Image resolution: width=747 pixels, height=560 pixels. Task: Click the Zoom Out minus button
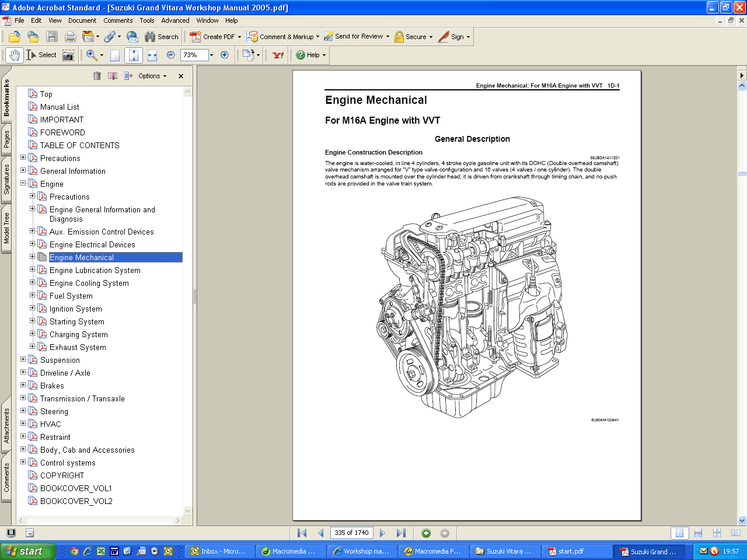pos(171,55)
